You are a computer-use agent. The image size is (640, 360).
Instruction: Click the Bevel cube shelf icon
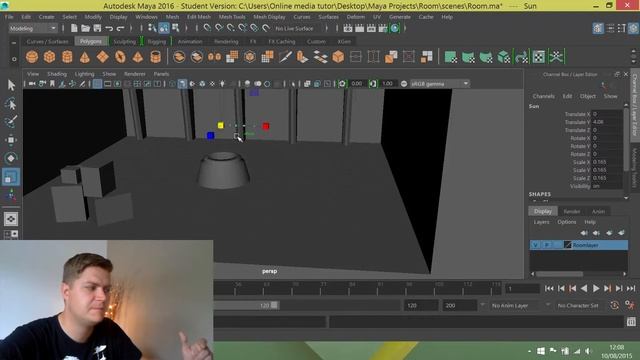(338, 57)
